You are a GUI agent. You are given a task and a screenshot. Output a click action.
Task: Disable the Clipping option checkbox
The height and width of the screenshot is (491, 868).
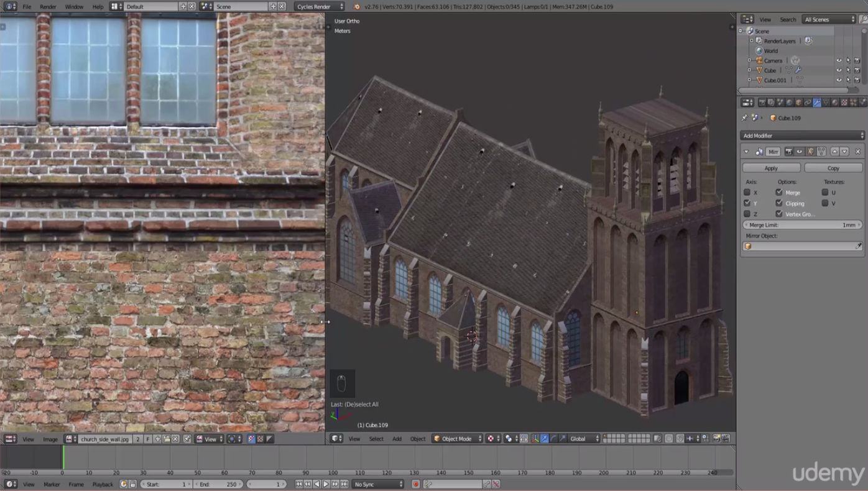point(779,203)
